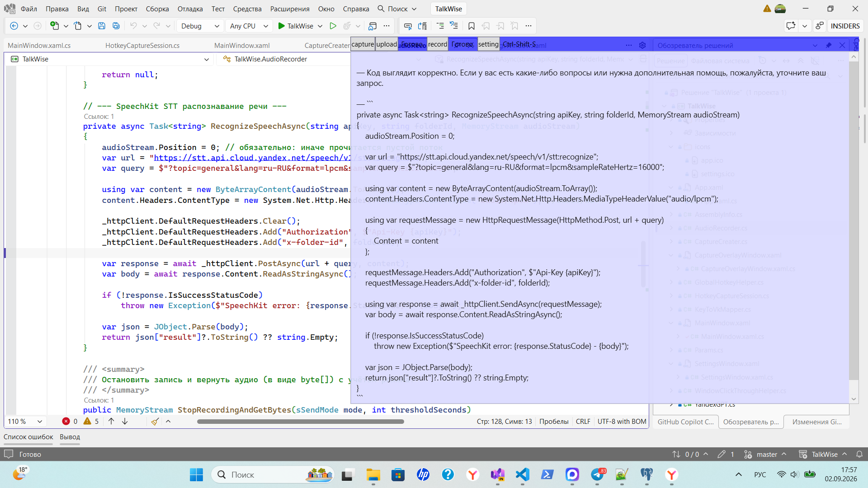Switch to the HotkeyCaptureSession.cs tab
Screen dimensions: 868x488
[142, 45]
